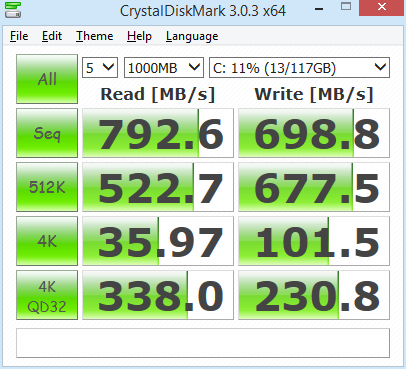
Task: Click the CrystalDiskMark app icon in title bar
Action: (13, 10)
